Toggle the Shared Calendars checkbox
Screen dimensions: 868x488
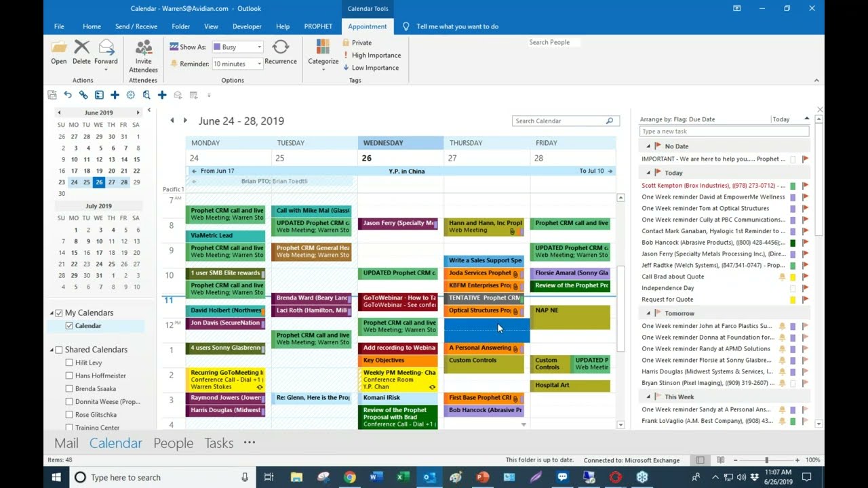pos(59,350)
